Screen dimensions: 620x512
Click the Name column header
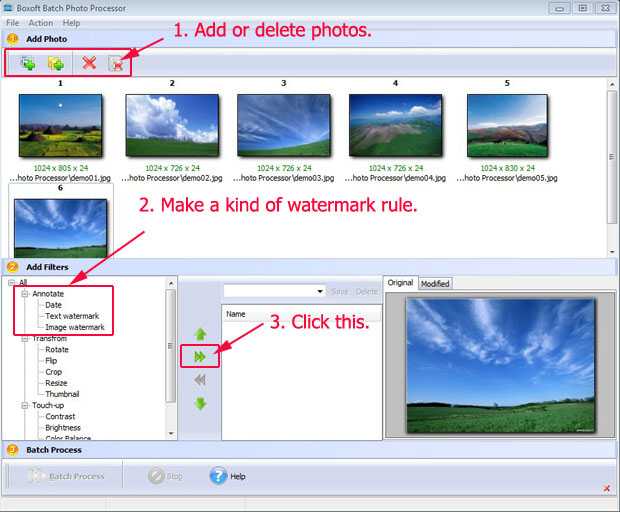click(x=302, y=314)
